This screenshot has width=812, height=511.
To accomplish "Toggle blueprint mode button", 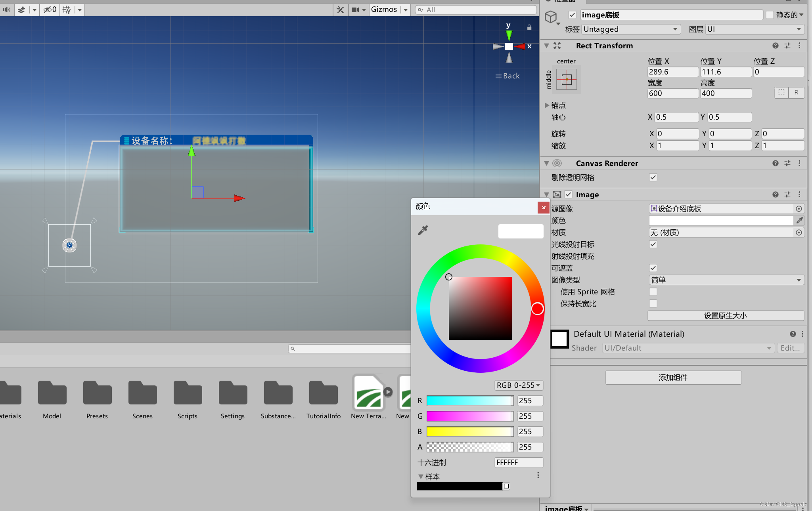I will (x=781, y=93).
